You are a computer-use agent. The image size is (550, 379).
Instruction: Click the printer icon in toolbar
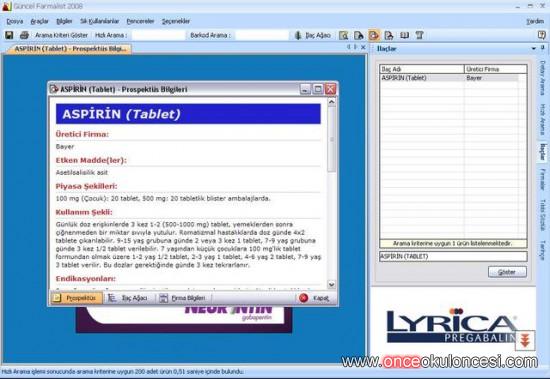tap(24, 35)
